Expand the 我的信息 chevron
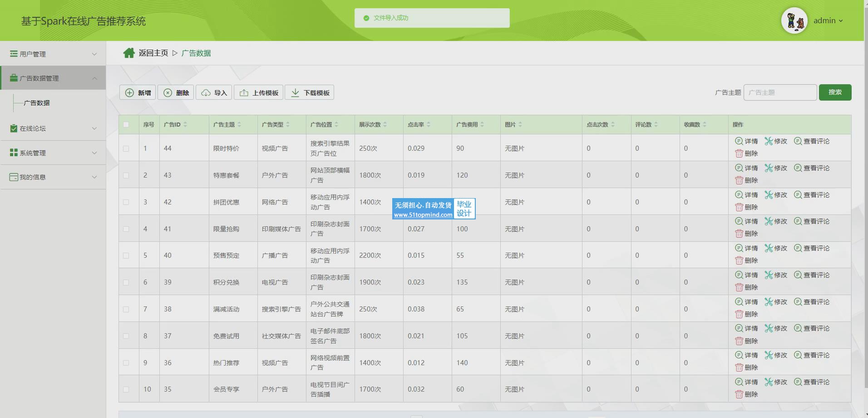Viewport: 868px width, 418px height. click(94, 177)
